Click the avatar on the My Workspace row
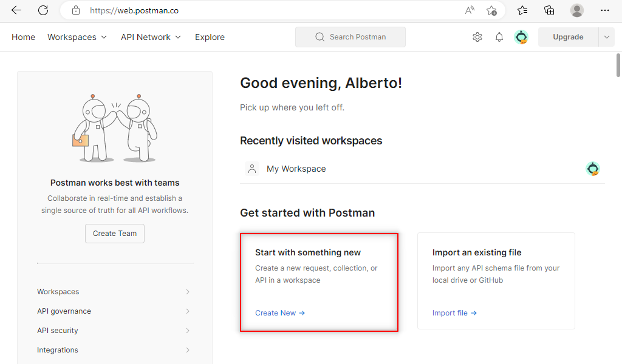The width and height of the screenshot is (622, 364). [x=593, y=169]
